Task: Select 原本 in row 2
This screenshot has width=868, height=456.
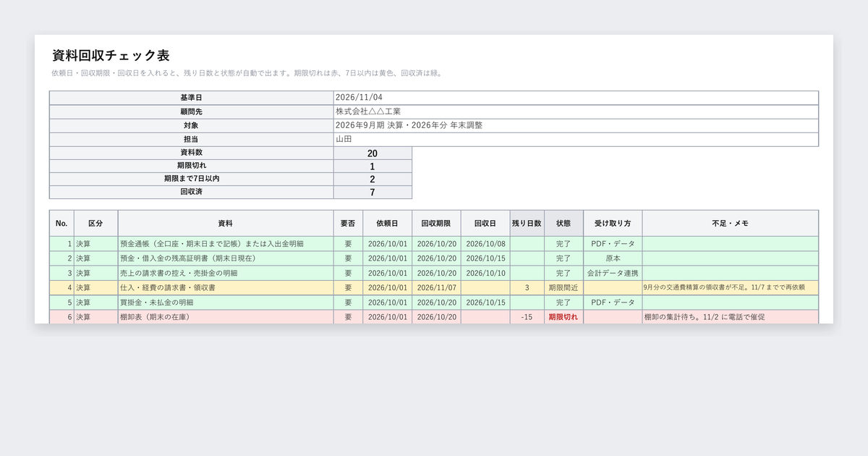Action: [x=613, y=258]
